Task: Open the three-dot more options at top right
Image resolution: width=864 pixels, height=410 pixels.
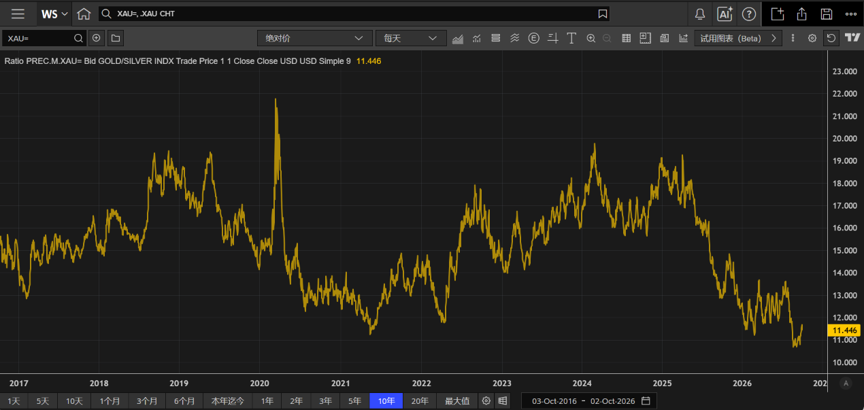Action: point(850,14)
